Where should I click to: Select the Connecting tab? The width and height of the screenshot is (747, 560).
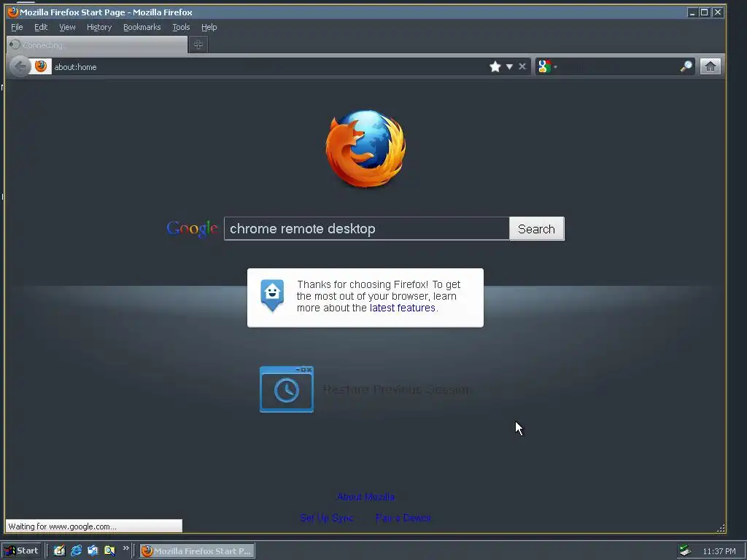pyautogui.click(x=97, y=44)
